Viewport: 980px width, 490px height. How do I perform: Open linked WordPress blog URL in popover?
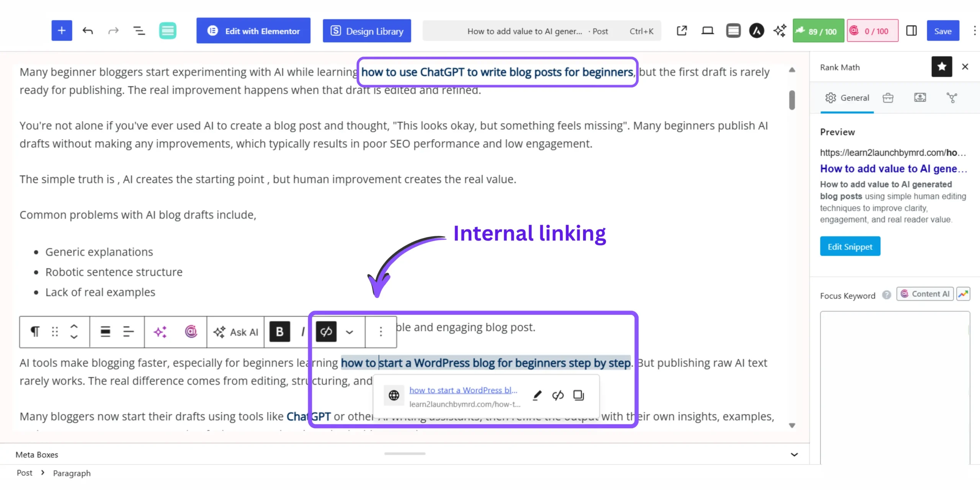[463, 390]
